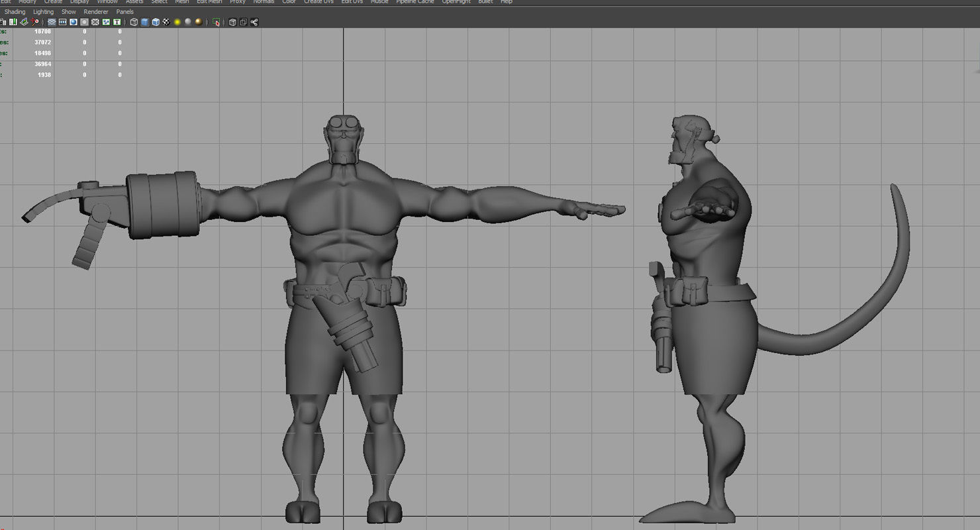Viewport: 980px width, 530px height.
Task: Switch to wireframe cube display
Action: point(134,22)
